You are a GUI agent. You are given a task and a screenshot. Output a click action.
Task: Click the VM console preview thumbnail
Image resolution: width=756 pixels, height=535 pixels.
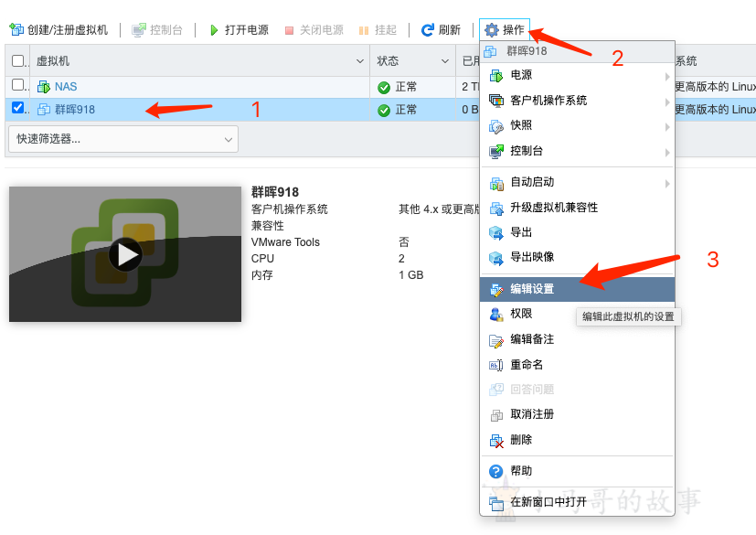[125, 254]
